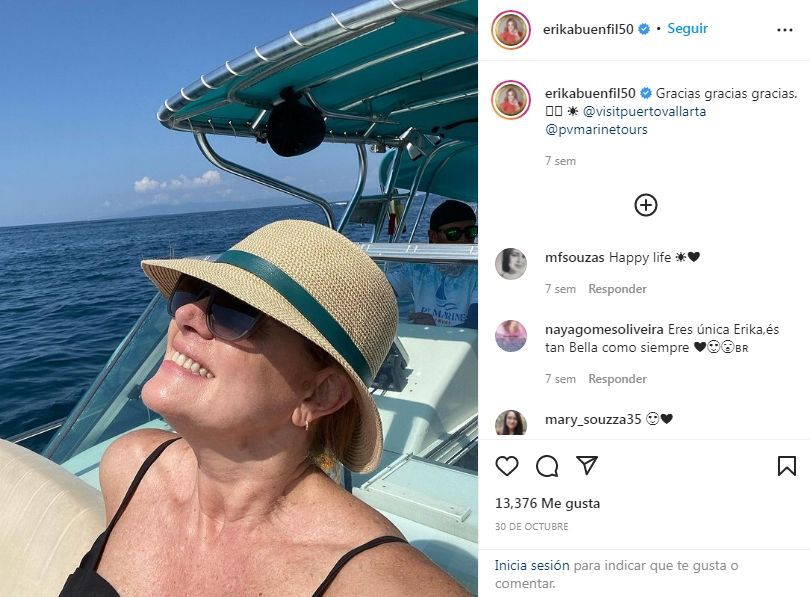810x597 pixels.
Task: Open the three-dot more options menu
Action: (785, 30)
